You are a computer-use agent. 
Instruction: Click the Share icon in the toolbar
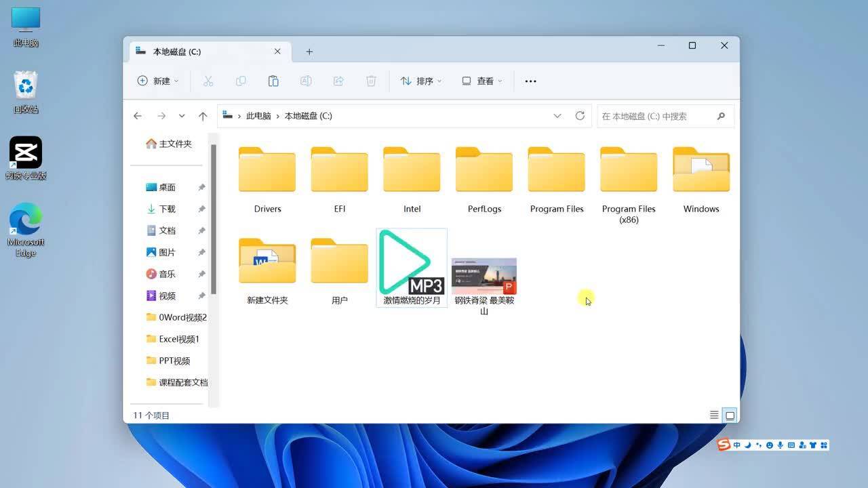pos(338,81)
